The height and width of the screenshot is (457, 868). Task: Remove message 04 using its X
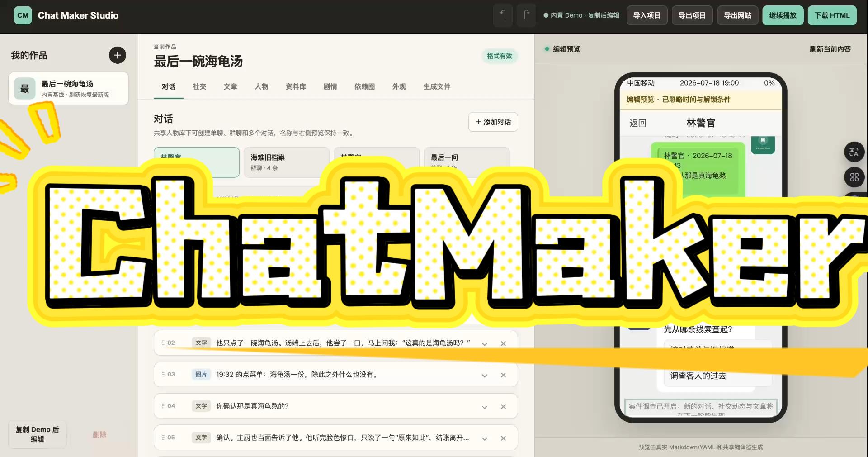(x=503, y=407)
